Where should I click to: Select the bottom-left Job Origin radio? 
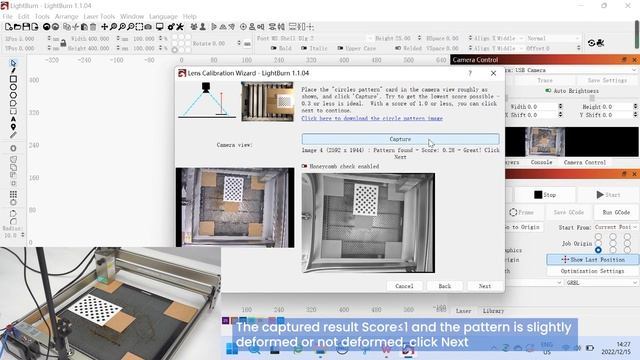click(598, 250)
